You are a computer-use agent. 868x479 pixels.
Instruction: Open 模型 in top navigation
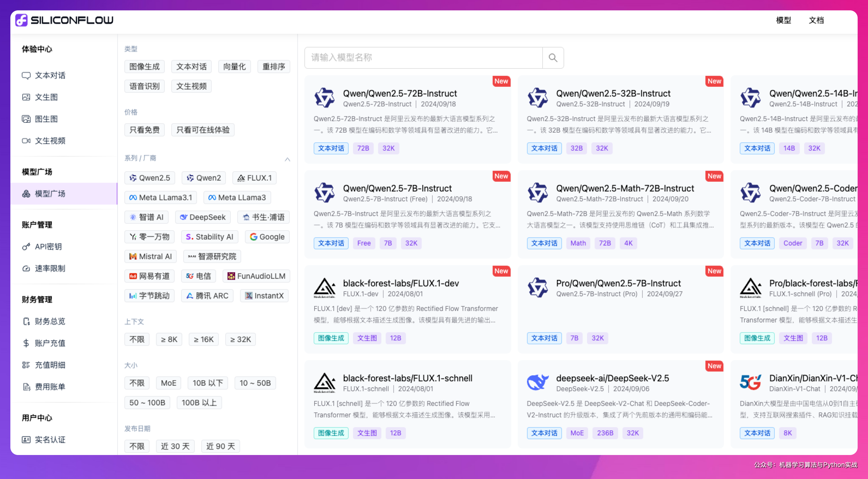point(783,20)
